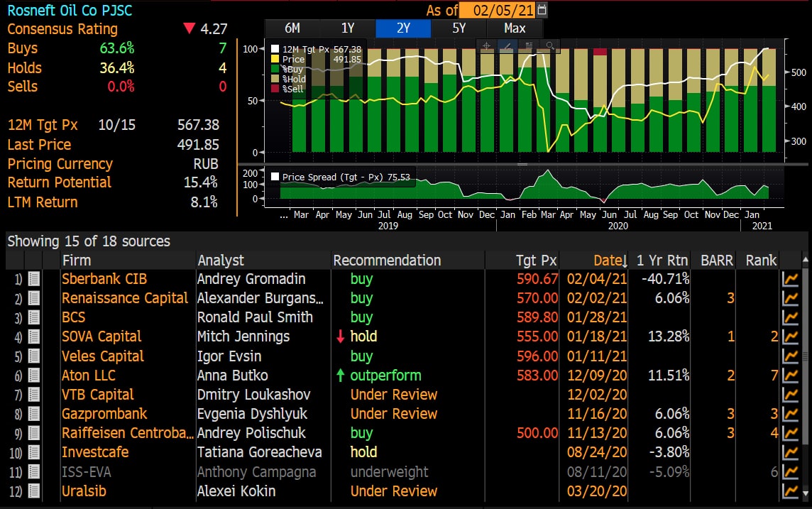Show Sberbank CIB analyst chart icon
The height and width of the screenshot is (509, 812).
click(790, 279)
